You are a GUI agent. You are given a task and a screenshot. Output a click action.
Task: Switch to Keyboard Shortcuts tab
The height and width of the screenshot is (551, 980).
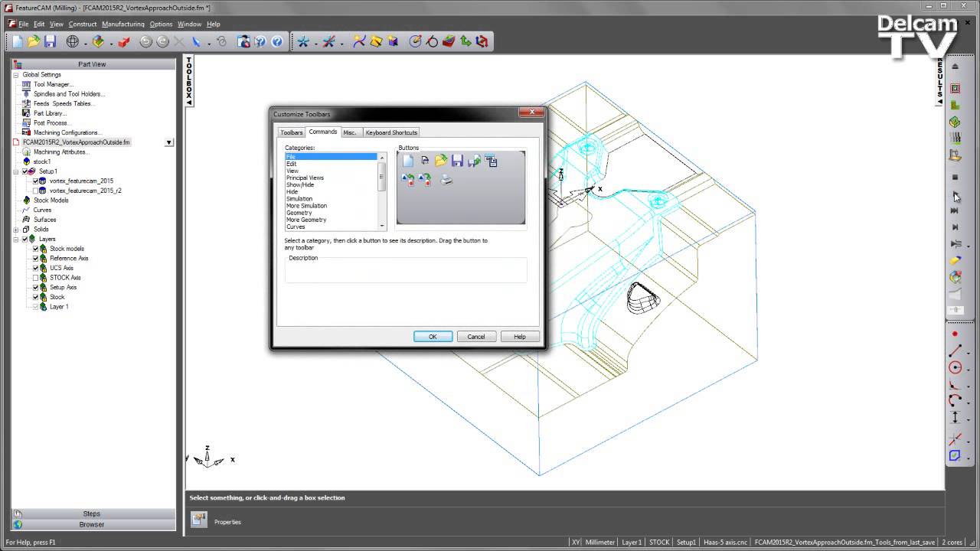[391, 132]
